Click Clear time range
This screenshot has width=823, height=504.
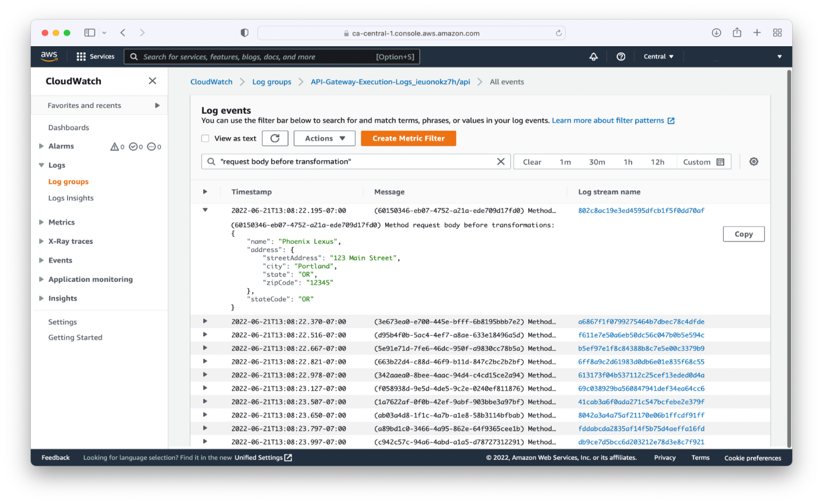pyautogui.click(x=532, y=162)
